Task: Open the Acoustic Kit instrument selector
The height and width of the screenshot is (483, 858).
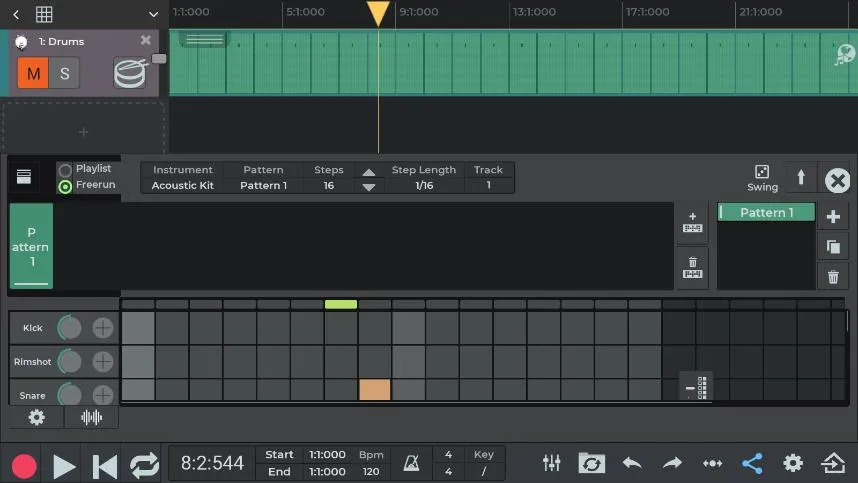Action: click(182, 185)
